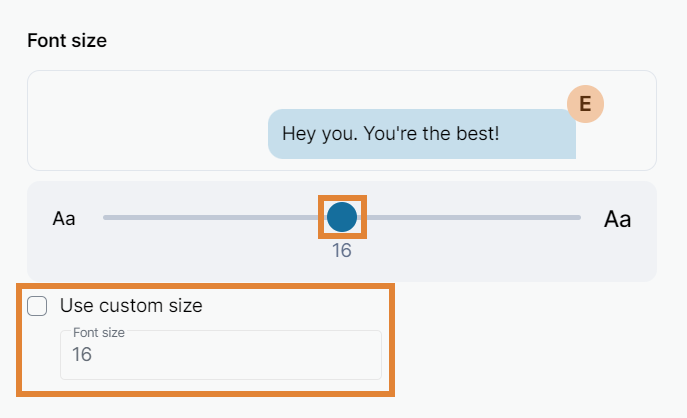Set slider to its maximum right end

[579, 217]
